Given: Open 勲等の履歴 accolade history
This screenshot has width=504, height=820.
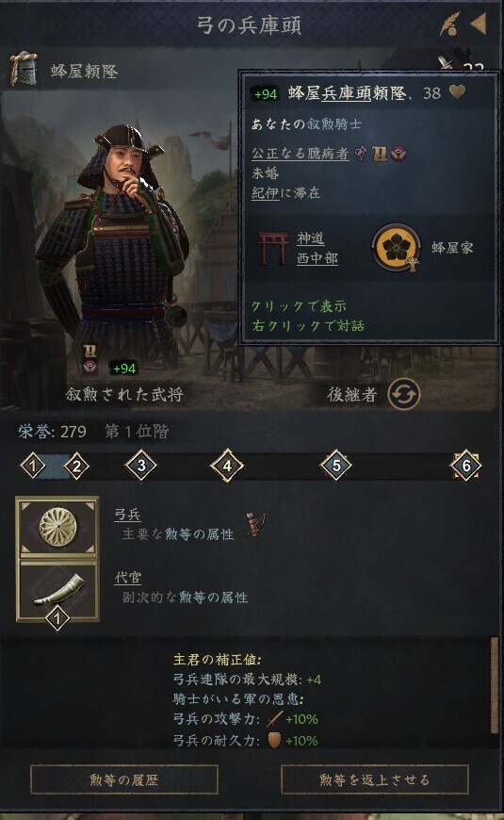Looking at the screenshot, I should pos(124,779).
